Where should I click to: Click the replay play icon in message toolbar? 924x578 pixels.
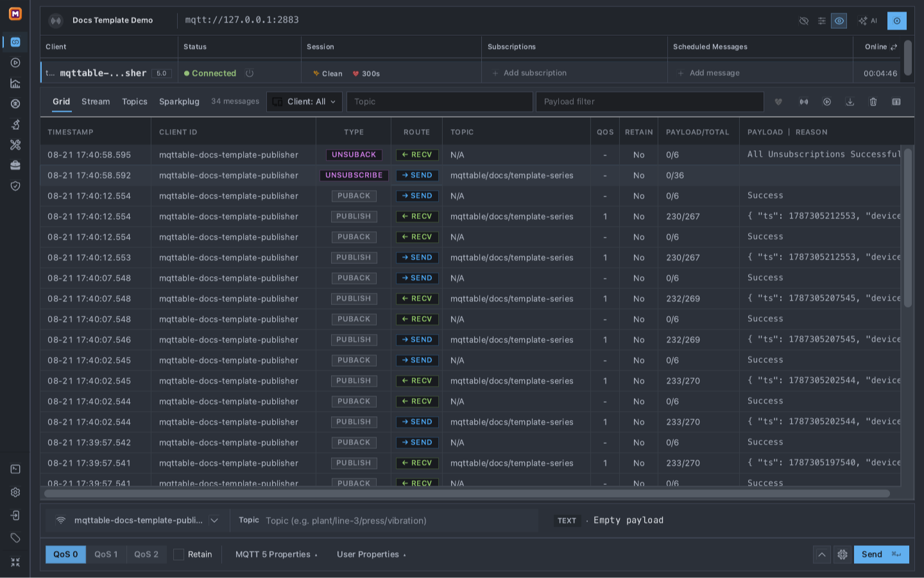pos(827,102)
